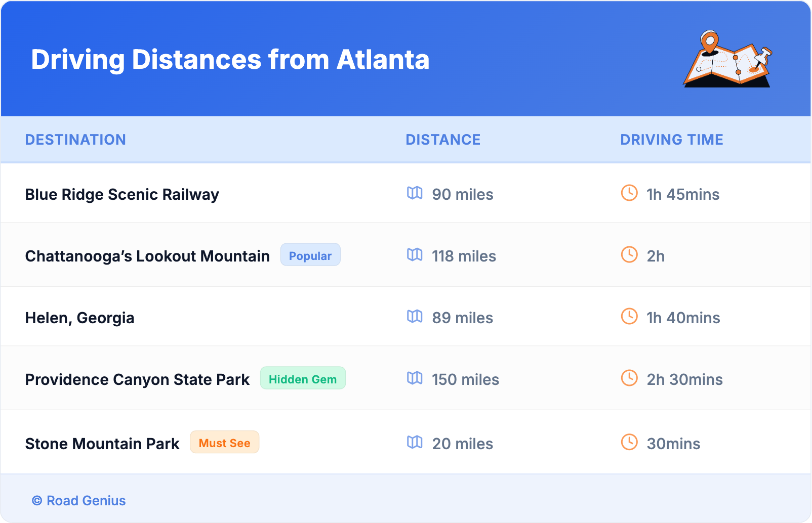
Task: Click the map icon beside 150 miles
Action: [415, 378]
